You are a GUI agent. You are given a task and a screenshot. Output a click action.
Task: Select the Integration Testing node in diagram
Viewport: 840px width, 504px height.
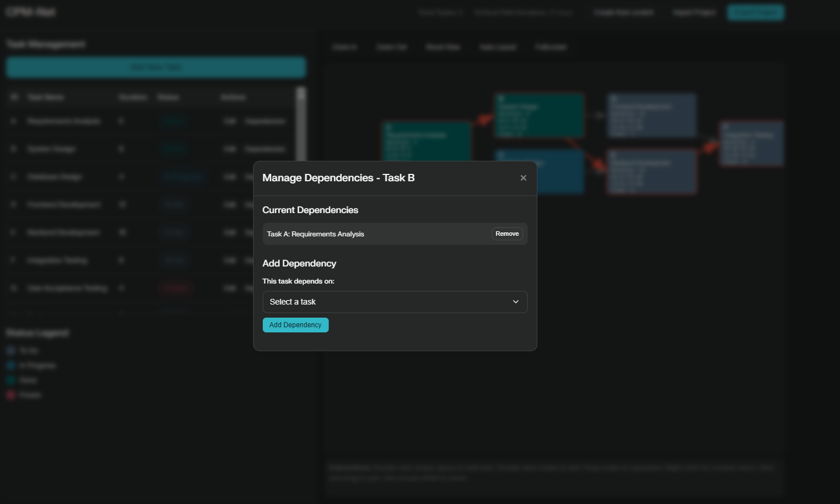pyautogui.click(x=751, y=144)
